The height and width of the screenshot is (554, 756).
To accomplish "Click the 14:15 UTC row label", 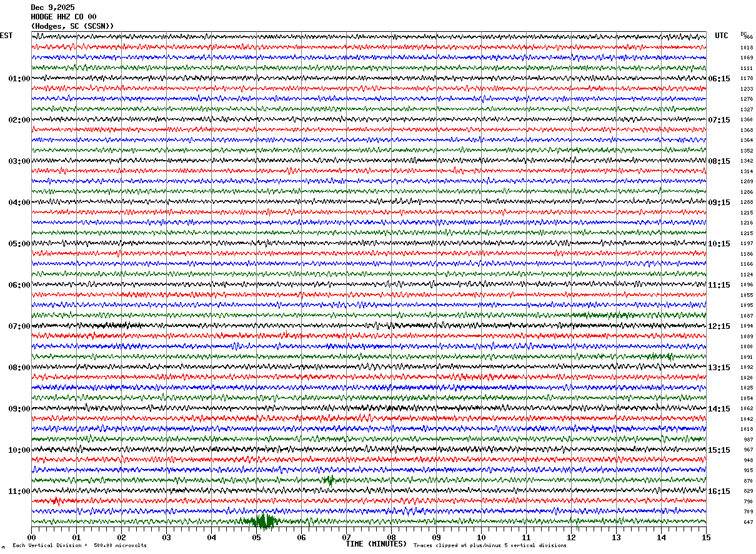I will (x=719, y=409).
